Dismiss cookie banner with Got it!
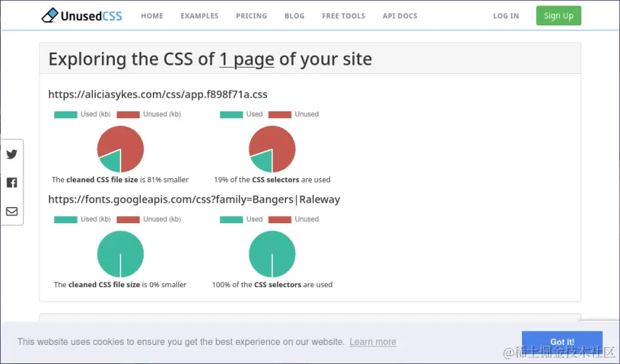Screen dimensions: 620x364 (x=562, y=341)
